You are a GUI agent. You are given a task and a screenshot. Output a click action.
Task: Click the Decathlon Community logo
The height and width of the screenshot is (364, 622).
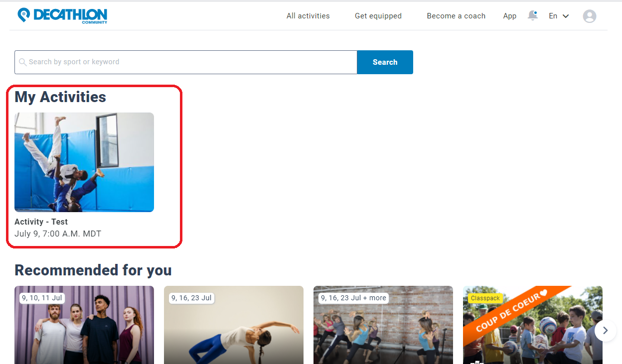pos(62,15)
